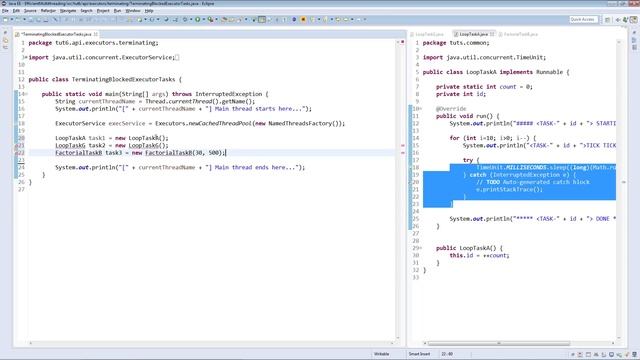Image resolution: width=640 pixels, height=360 pixels.
Task: Click top icon in left side trim bar
Action: tap(5, 33)
